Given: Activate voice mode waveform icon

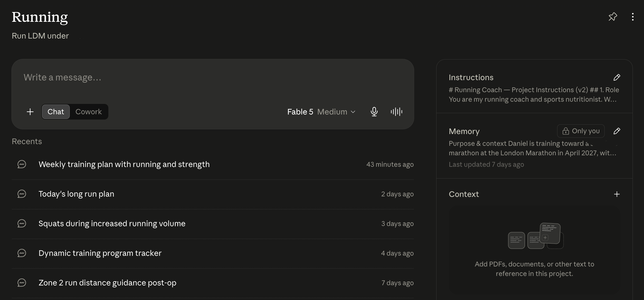Looking at the screenshot, I should tap(397, 112).
